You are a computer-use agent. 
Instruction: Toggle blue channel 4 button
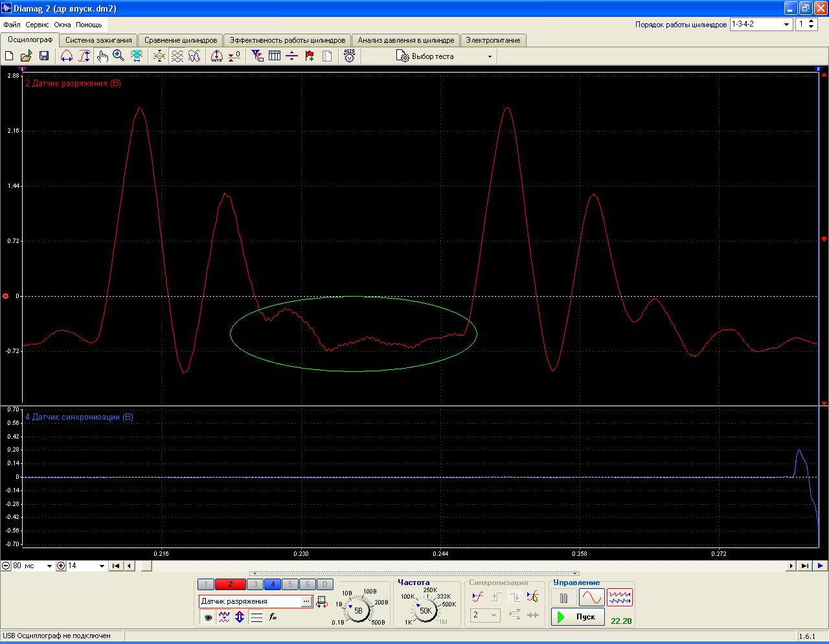tap(273, 584)
